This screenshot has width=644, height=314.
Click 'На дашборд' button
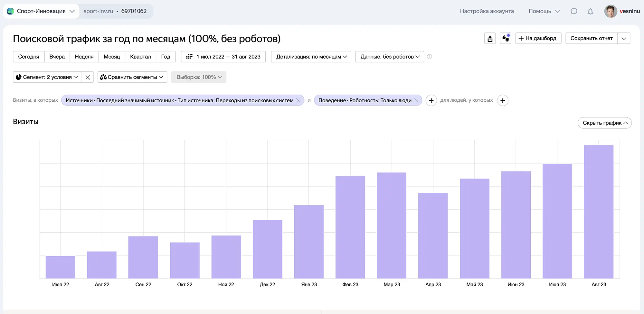coord(538,38)
